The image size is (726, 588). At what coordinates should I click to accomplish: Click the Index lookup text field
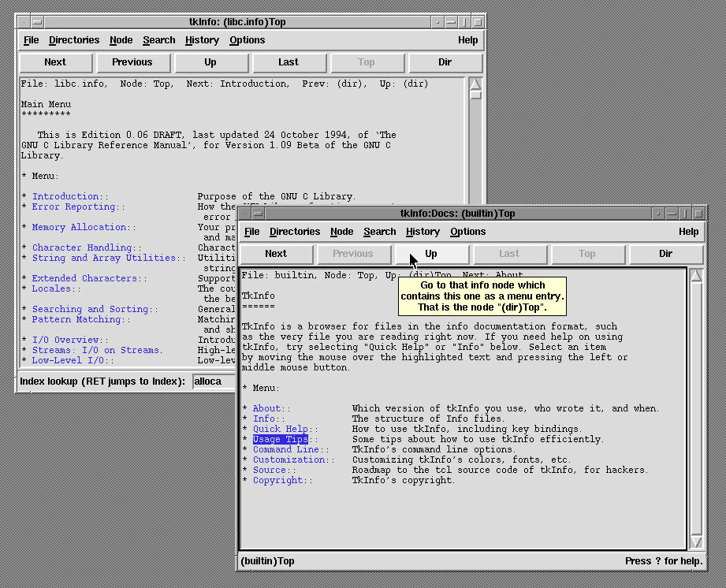tap(214, 381)
